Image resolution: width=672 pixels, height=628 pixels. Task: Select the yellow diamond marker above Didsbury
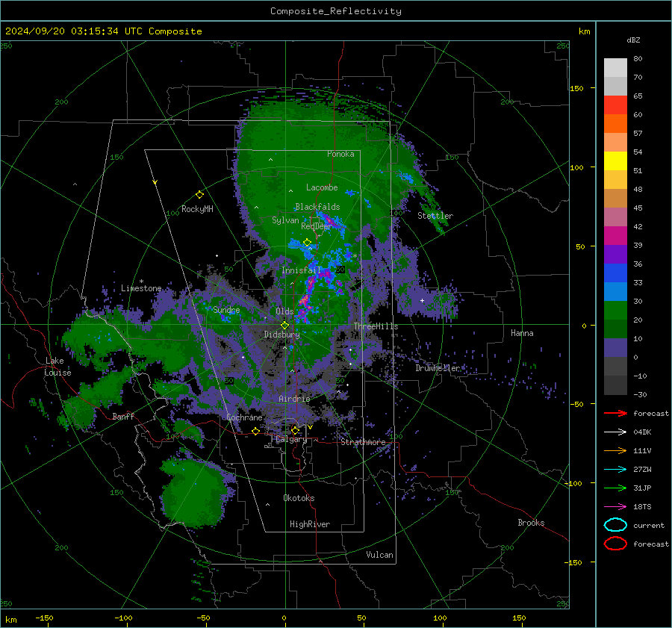pyautogui.click(x=284, y=326)
